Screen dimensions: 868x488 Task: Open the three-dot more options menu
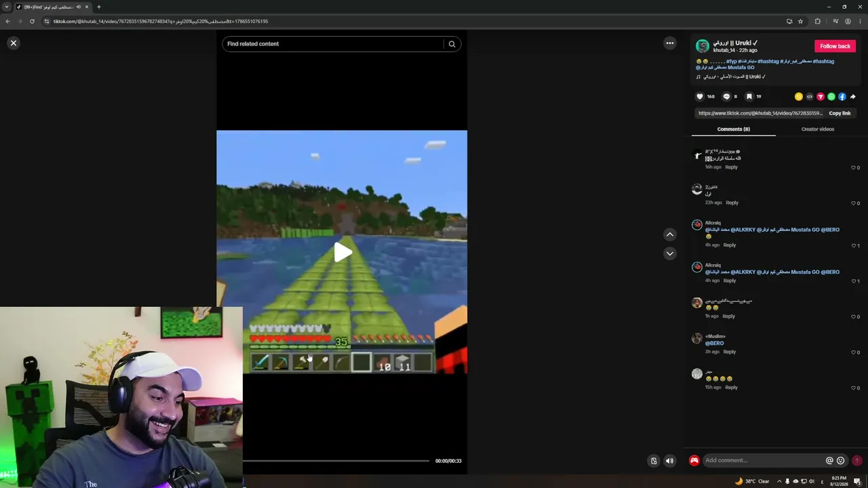click(x=670, y=43)
